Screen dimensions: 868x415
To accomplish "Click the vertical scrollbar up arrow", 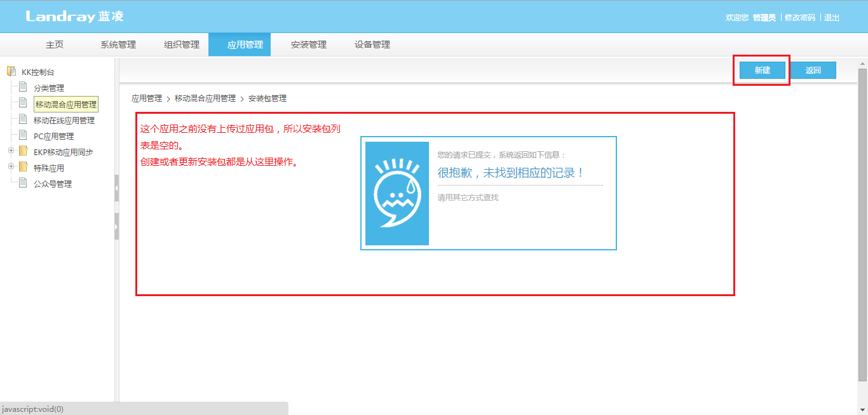I will click(x=862, y=64).
